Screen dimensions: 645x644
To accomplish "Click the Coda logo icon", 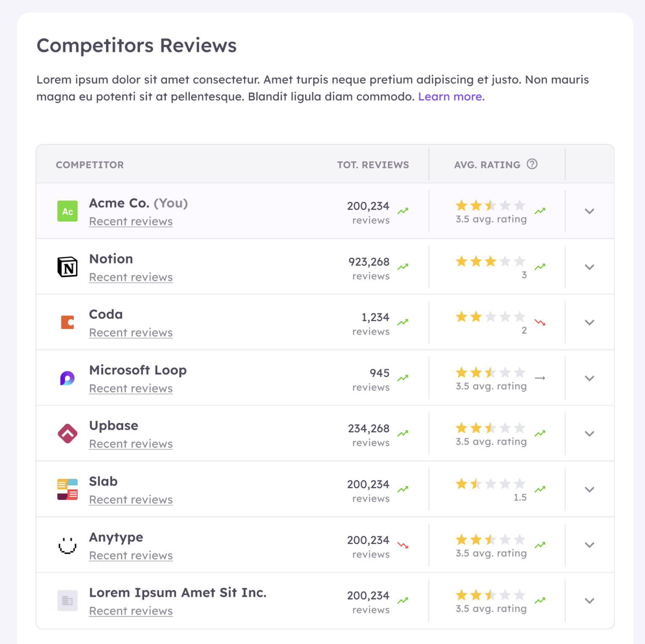I will pyautogui.click(x=67, y=322).
